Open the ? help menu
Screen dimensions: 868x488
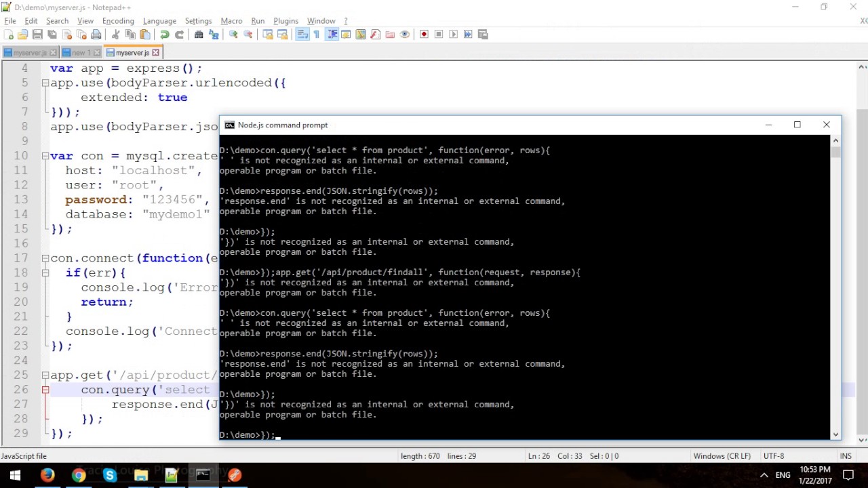coord(346,21)
